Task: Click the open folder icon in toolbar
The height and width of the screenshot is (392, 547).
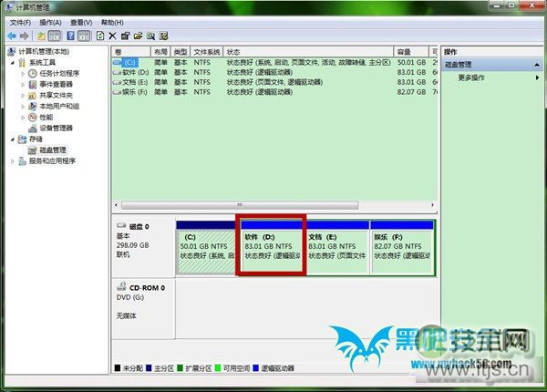Action: [139, 36]
